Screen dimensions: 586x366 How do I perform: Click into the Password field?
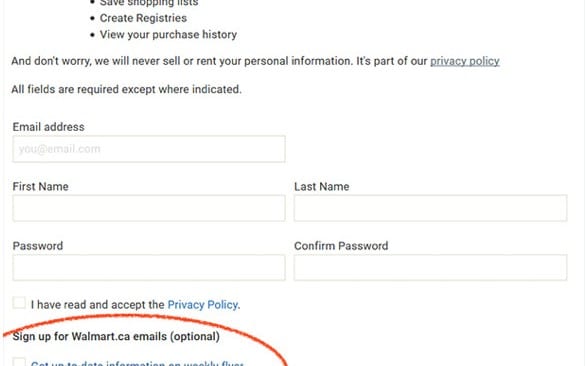pos(149,267)
